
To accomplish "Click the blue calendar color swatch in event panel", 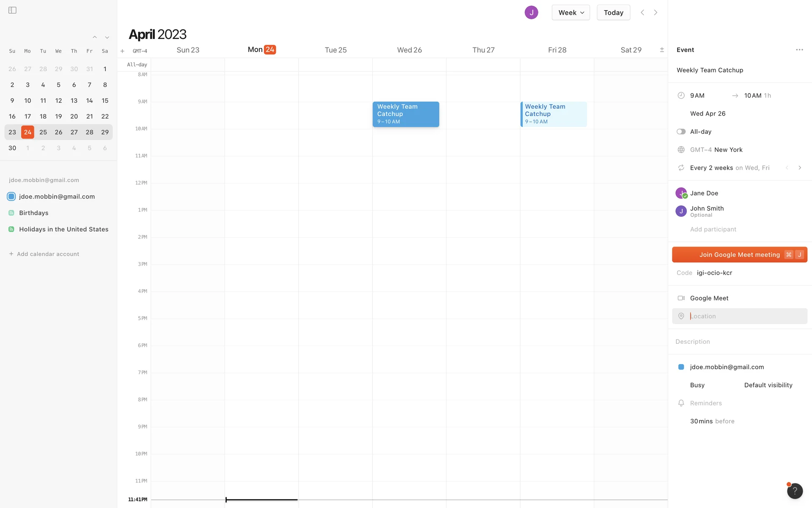I will tap(681, 367).
